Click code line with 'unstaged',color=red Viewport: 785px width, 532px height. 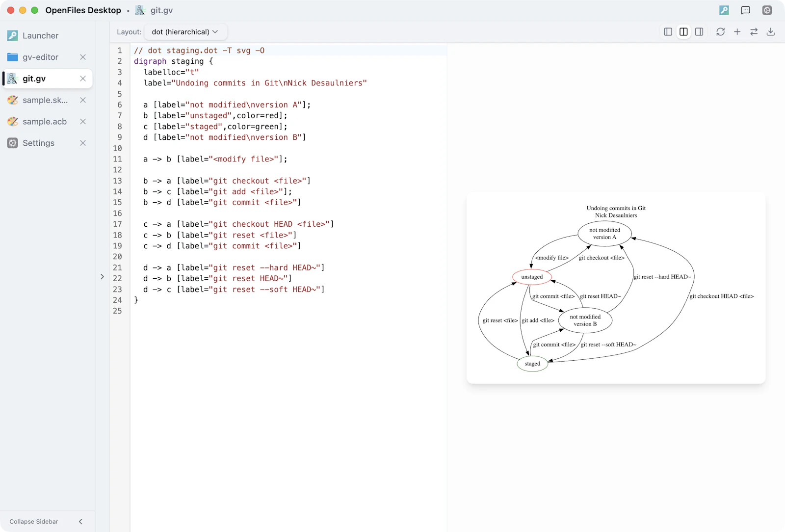pos(215,116)
